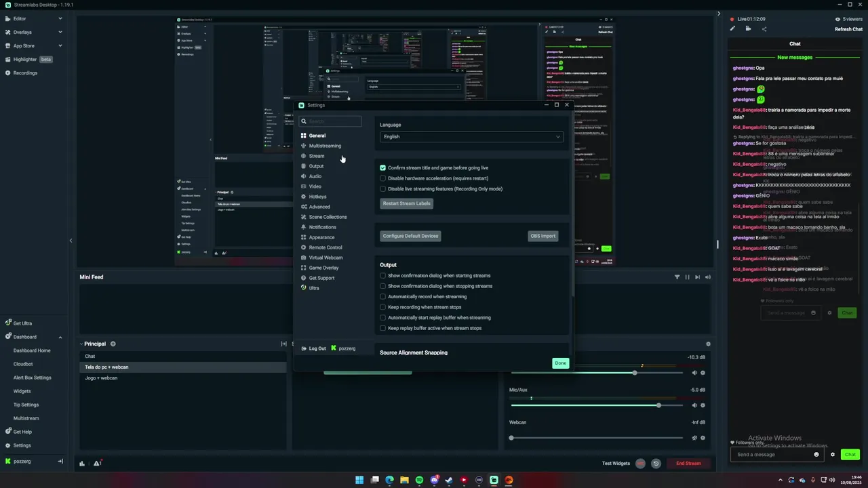Viewport: 868px width, 488px height.
Task: Click the share stream icon beside the pencil
Action: [x=764, y=28]
